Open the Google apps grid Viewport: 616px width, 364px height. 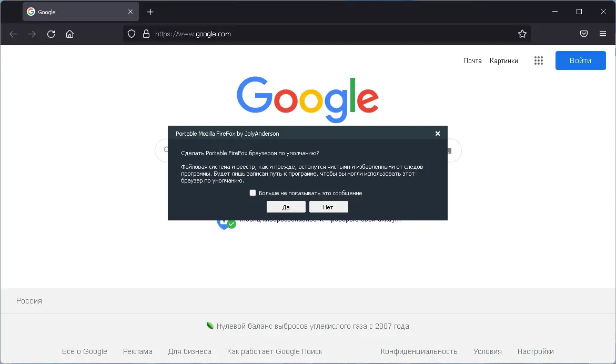pyautogui.click(x=539, y=60)
